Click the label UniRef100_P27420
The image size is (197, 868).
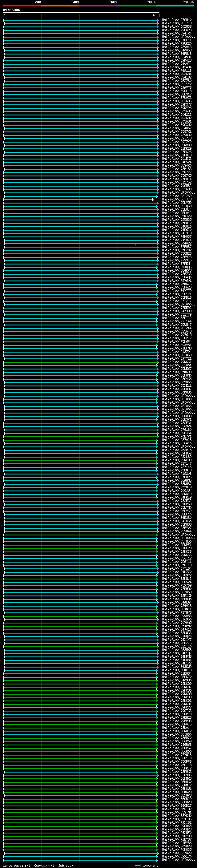click(x=177, y=853)
